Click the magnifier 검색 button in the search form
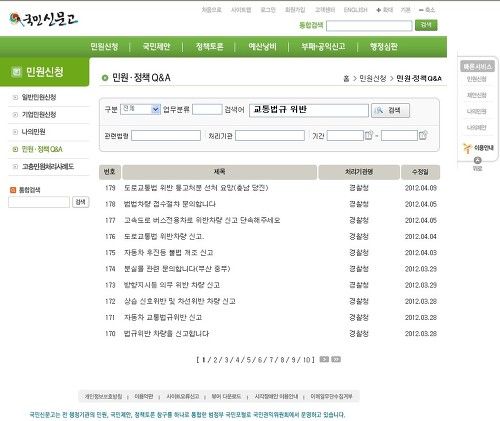The height and width of the screenshot is (421, 500). pyautogui.click(x=390, y=110)
